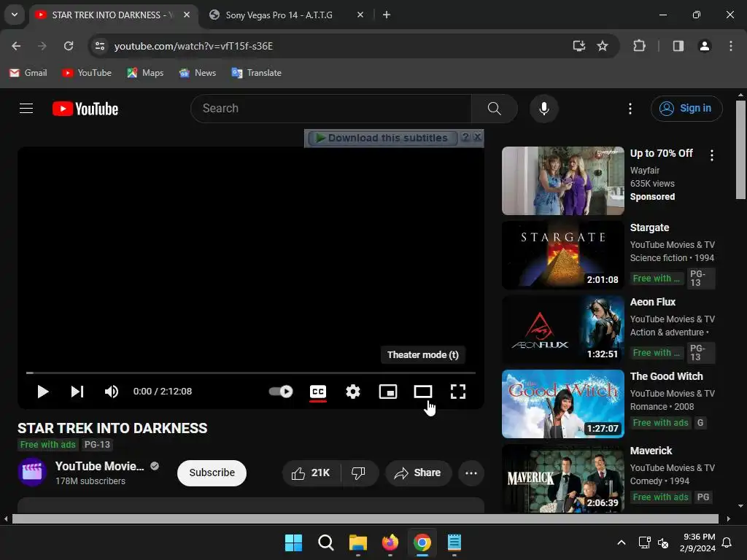Skip to next video in player
This screenshot has width=747, height=560.
point(77,392)
